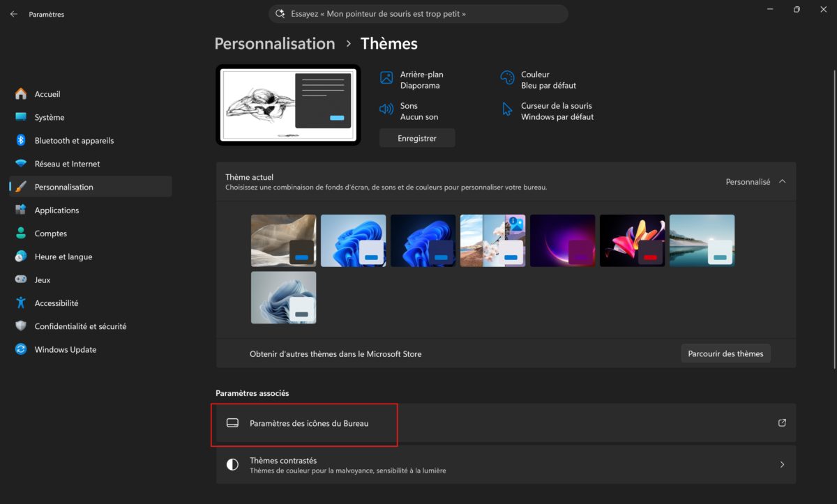
Task: Click the current theme preview image
Action: pyautogui.click(x=288, y=105)
